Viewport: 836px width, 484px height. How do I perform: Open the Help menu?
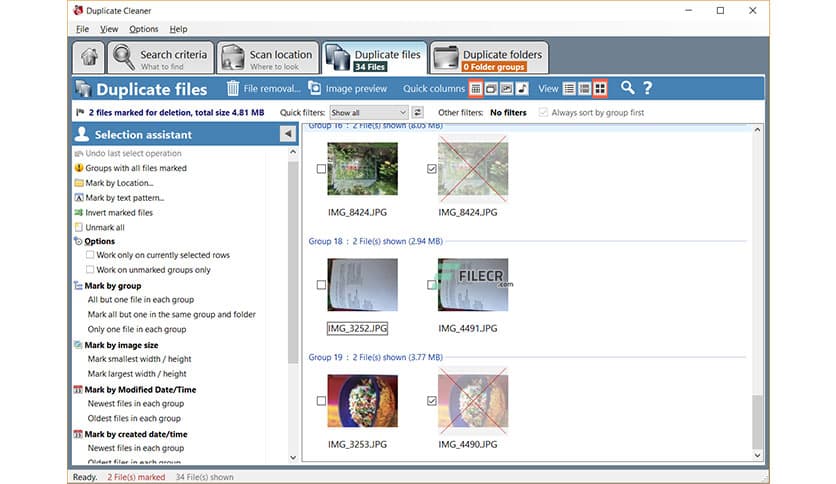pyautogui.click(x=178, y=29)
